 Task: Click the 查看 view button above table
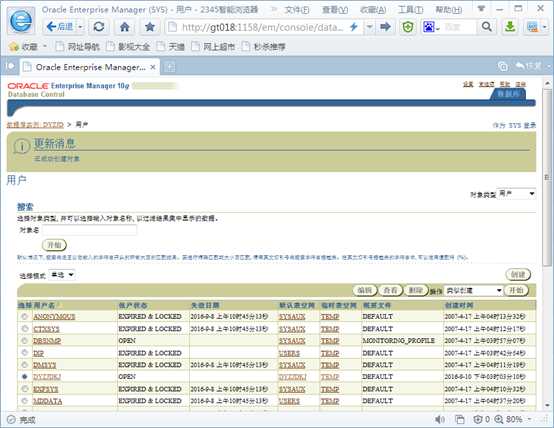click(x=390, y=291)
